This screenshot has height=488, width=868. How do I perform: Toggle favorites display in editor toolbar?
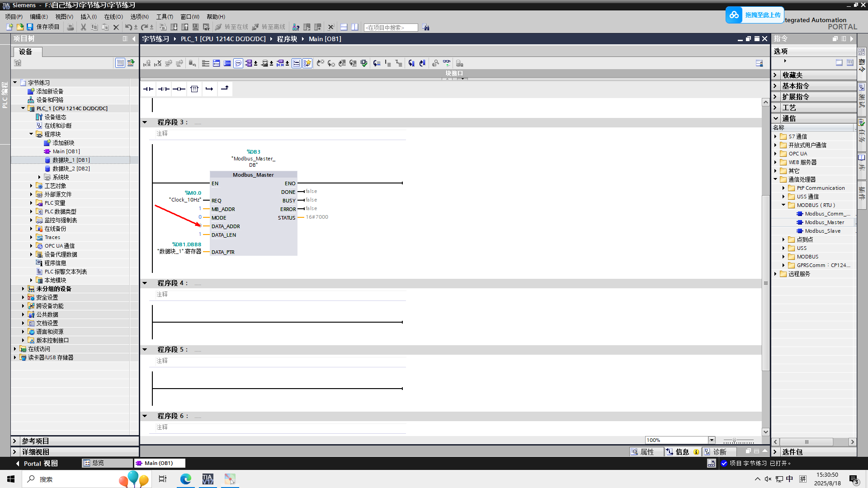307,63
